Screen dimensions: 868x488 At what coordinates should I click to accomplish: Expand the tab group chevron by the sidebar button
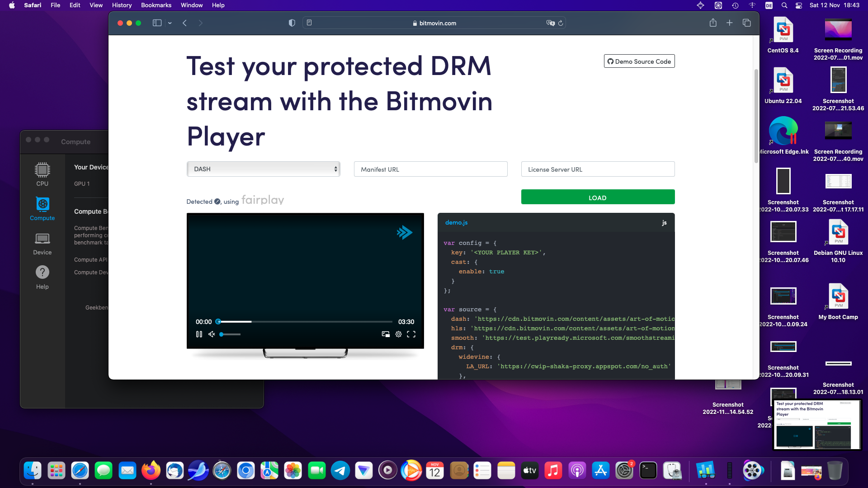point(170,23)
